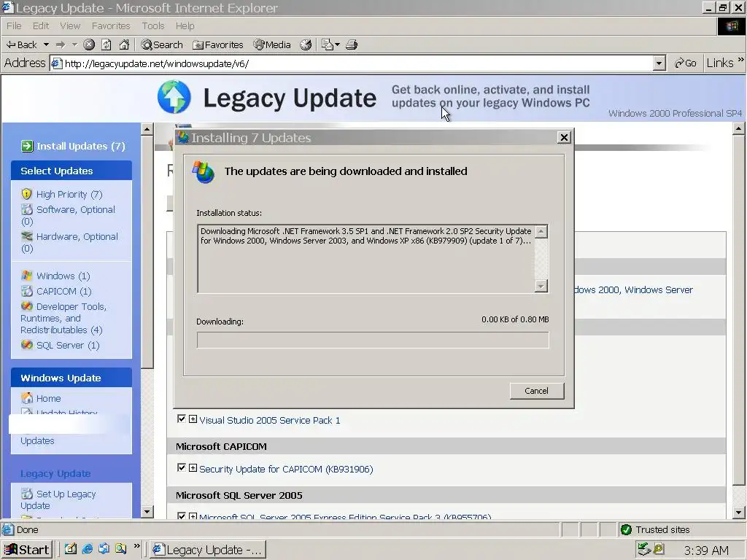This screenshot has height=560, width=747.
Task: Open High Priority (7) link
Action: click(x=69, y=194)
